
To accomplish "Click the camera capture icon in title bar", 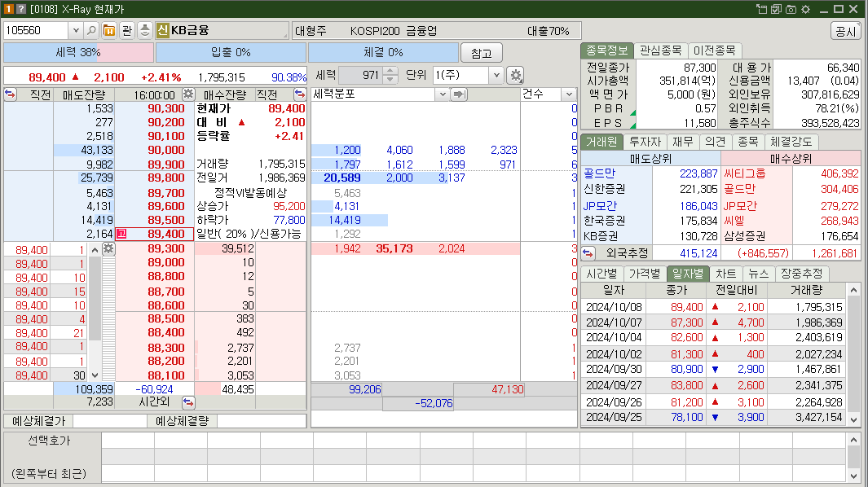I will click(x=791, y=9).
